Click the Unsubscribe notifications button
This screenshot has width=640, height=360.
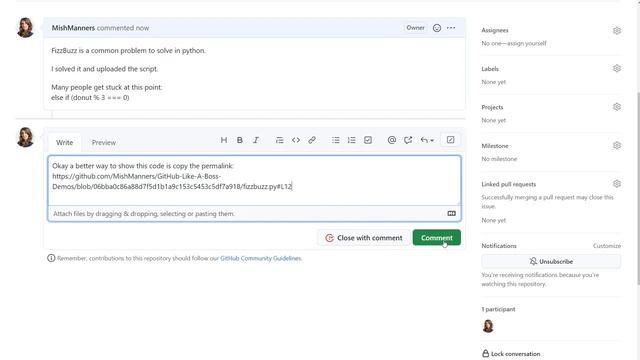click(x=551, y=261)
